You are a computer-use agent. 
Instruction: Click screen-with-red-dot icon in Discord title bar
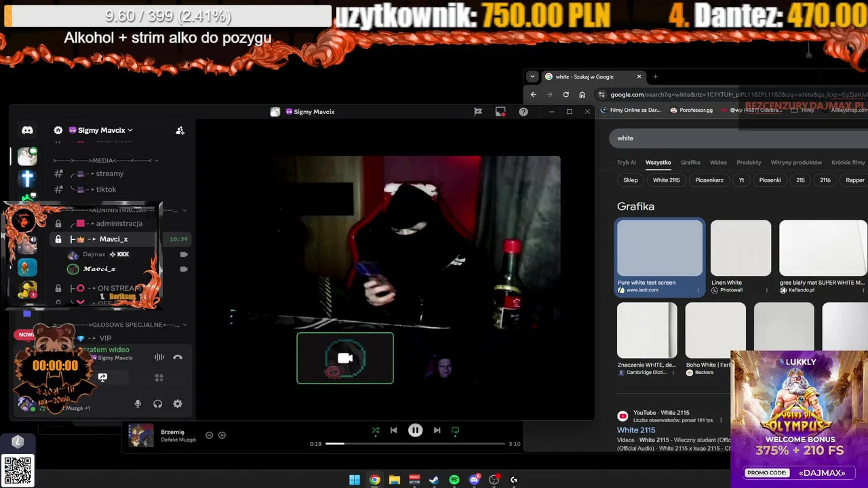pos(500,112)
